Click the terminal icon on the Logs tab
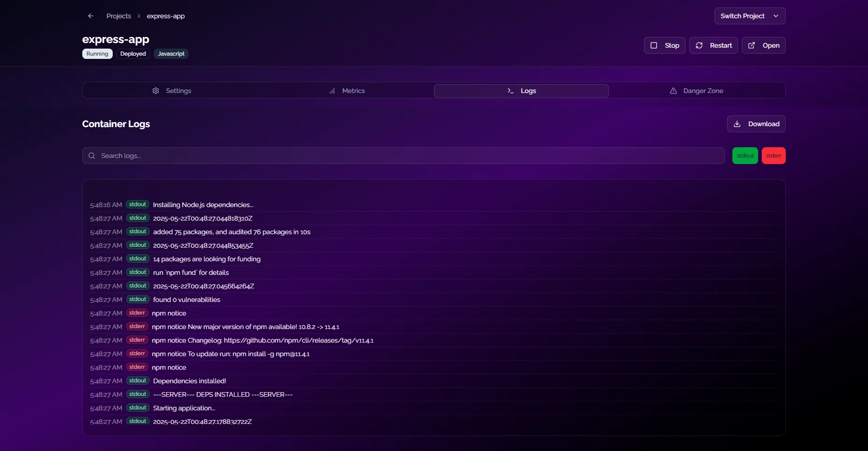This screenshot has height=451, width=868. 510,91
